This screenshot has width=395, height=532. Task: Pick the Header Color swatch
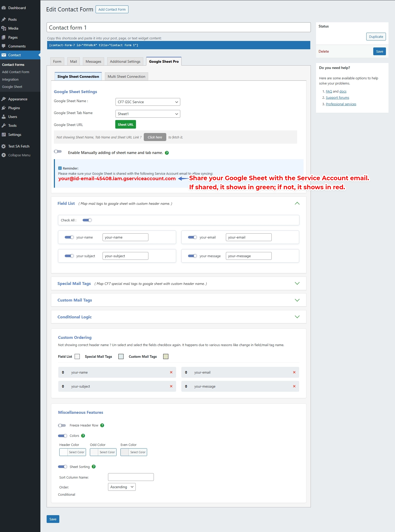click(64, 452)
